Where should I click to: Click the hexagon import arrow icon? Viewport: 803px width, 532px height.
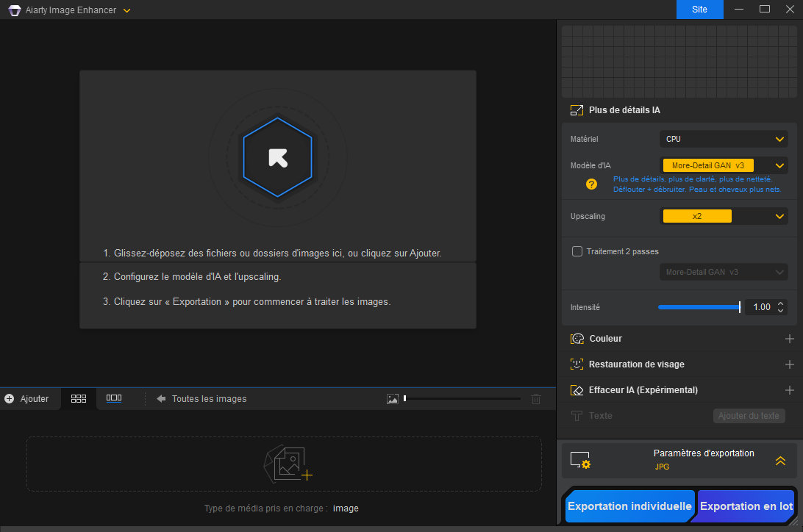coord(277,158)
